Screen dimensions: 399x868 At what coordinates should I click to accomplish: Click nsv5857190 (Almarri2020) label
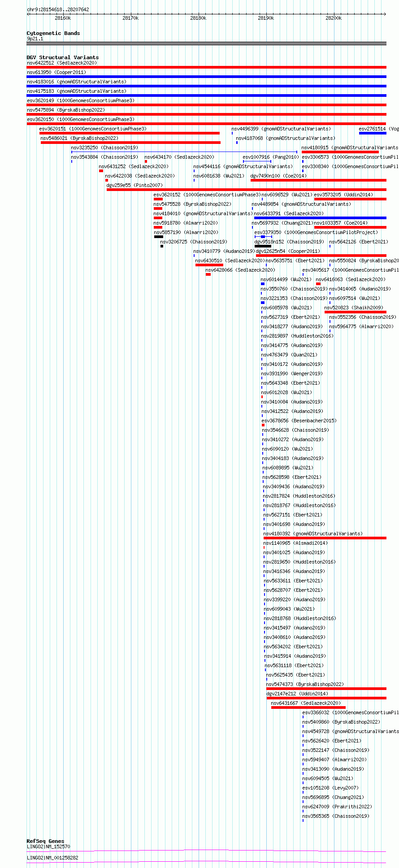point(186,232)
